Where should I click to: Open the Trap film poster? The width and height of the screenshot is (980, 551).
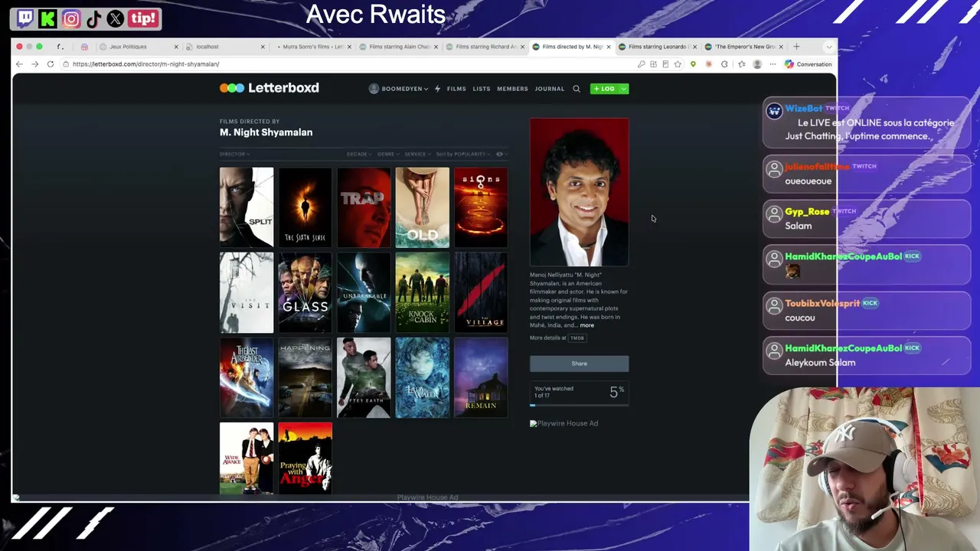pyautogui.click(x=364, y=207)
